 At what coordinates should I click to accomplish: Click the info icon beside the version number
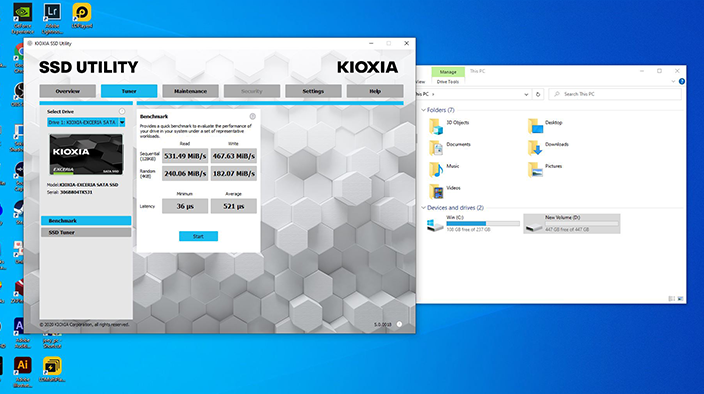[x=399, y=324]
